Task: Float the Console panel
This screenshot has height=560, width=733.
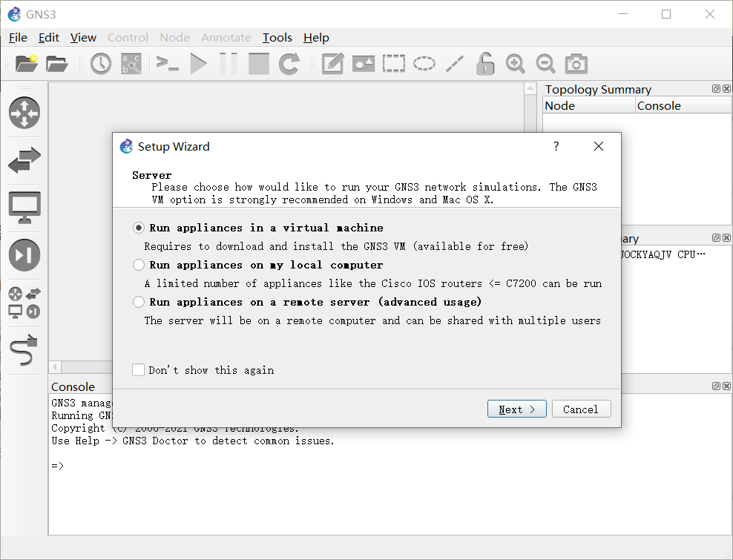Action: point(716,386)
